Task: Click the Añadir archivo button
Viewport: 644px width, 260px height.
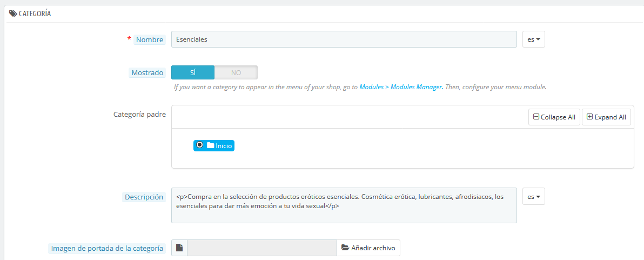Action: point(368,248)
